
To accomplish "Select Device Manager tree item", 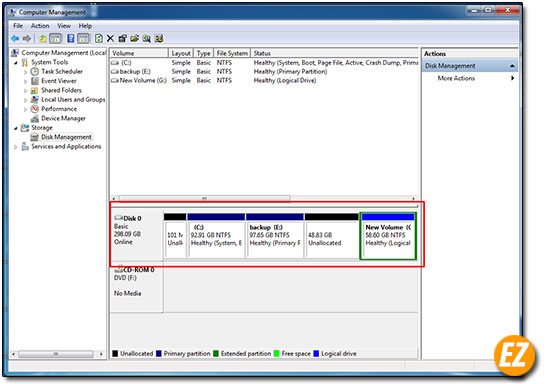I will click(x=63, y=119).
